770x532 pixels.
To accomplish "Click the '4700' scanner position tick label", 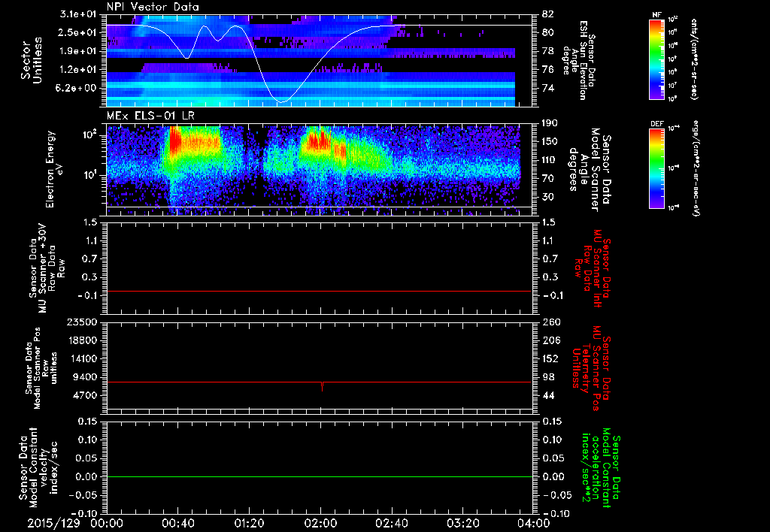I will (86, 395).
